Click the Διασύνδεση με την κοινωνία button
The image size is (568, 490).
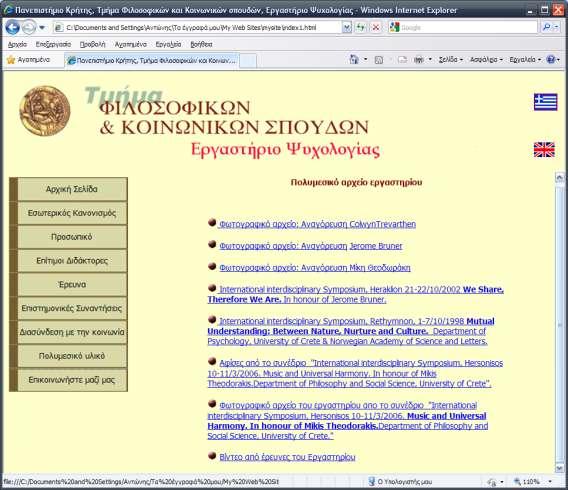[72, 332]
